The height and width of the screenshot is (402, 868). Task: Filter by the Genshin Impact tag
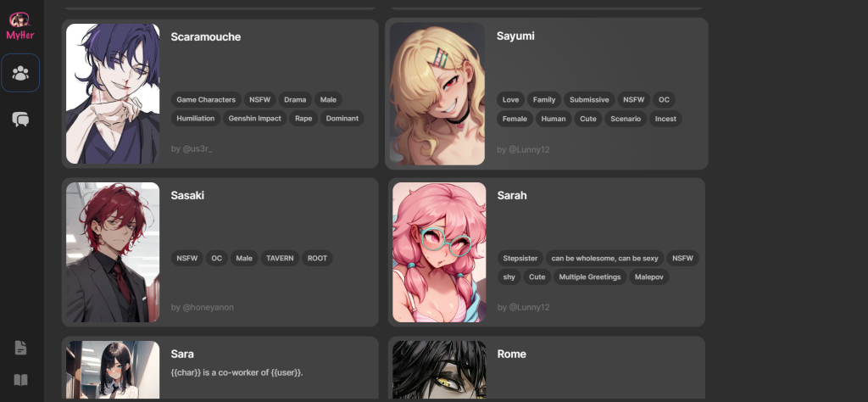point(254,119)
